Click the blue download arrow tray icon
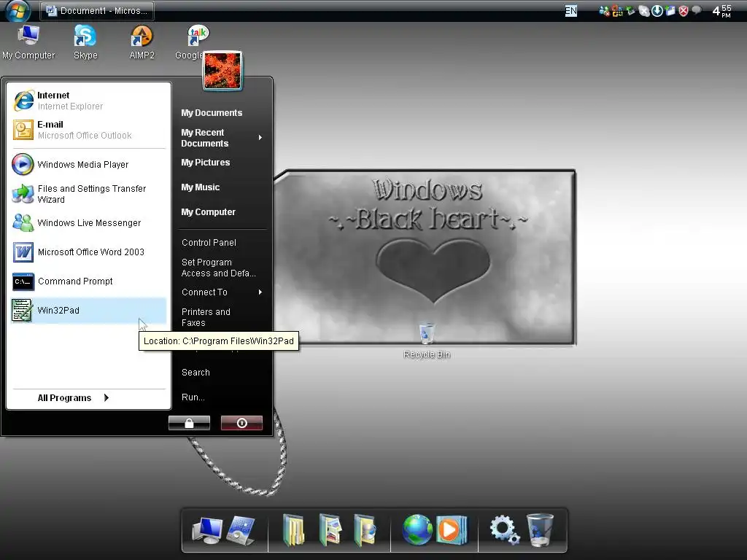 pos(657,10)
